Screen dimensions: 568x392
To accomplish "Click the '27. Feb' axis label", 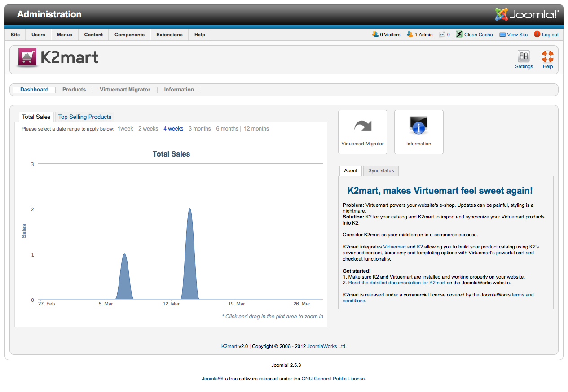I will tap(46, 304).
